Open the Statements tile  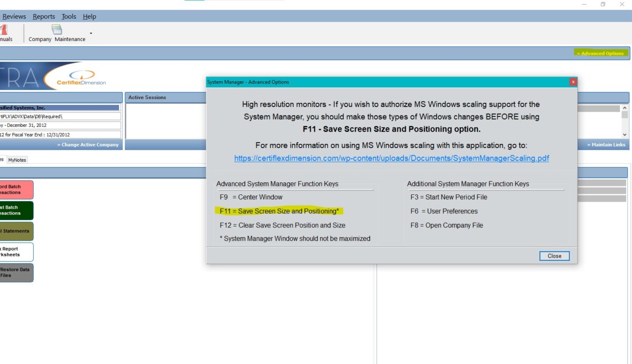coord(15,231)
